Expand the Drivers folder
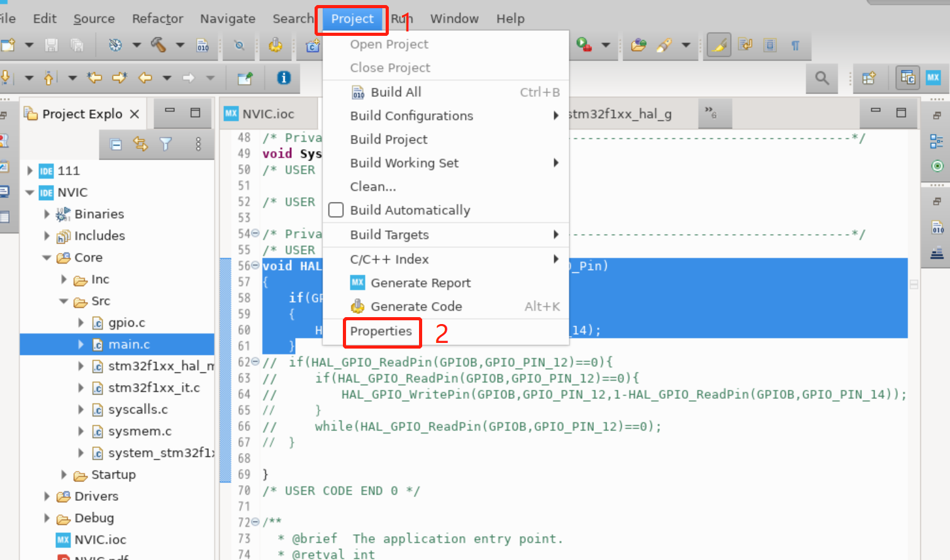The width and height of the screenshot is (950, 560). pos(47,496)
